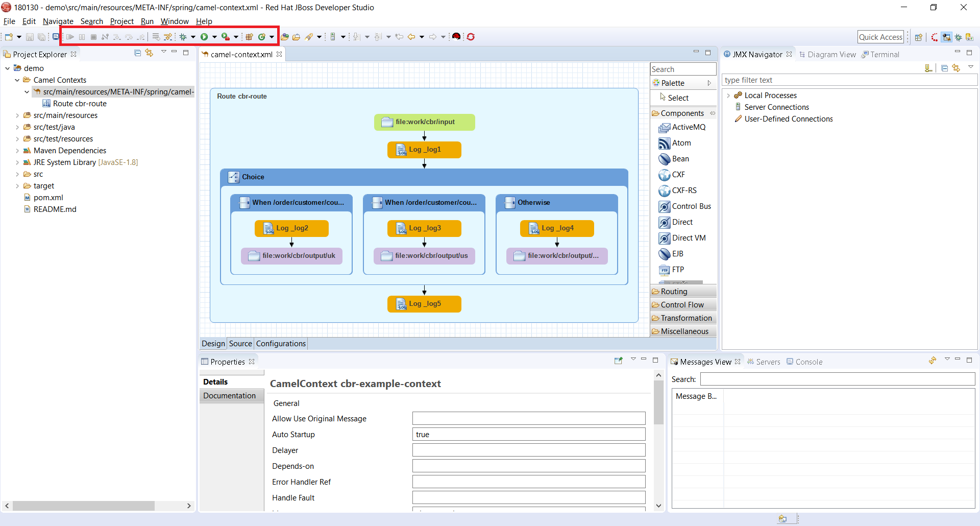Activate the Select tool in palette
The width and height of the screenshot is (980, 526).
(678, 98)
